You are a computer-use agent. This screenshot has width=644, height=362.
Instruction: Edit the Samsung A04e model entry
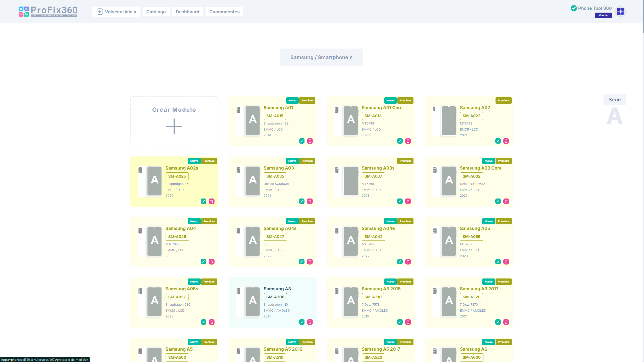click(x=400, y=262)
